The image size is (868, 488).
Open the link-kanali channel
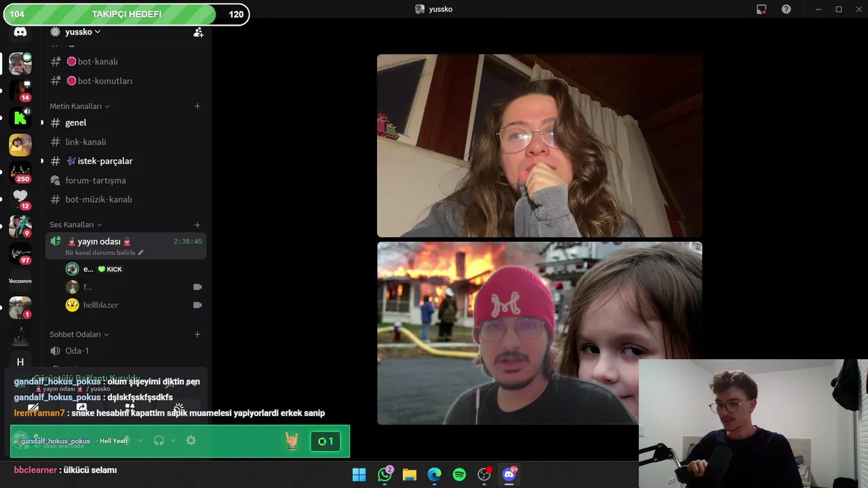click(125, 142)
